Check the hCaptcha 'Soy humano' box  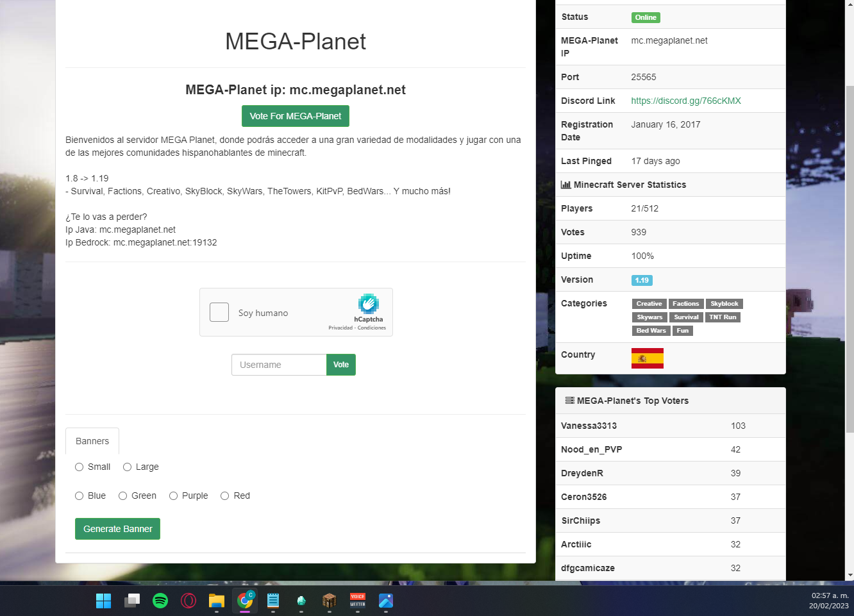coord(219,312)
